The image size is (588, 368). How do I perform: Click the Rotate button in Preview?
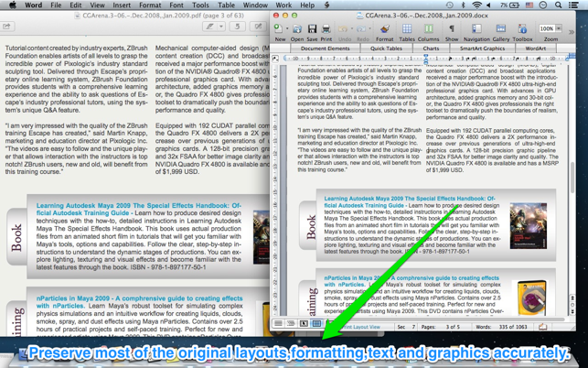pyautogui.click(x=237, y=27)
